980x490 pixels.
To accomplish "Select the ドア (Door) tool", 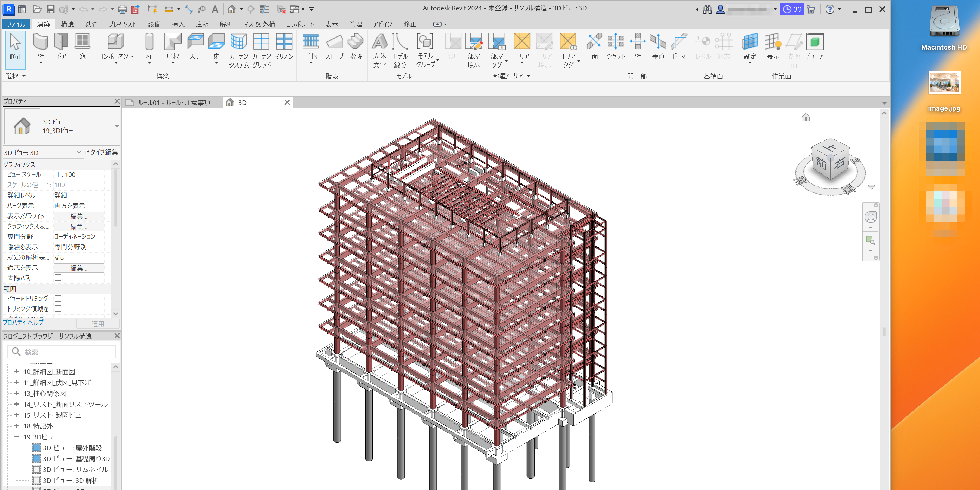I will coord(61,46).
